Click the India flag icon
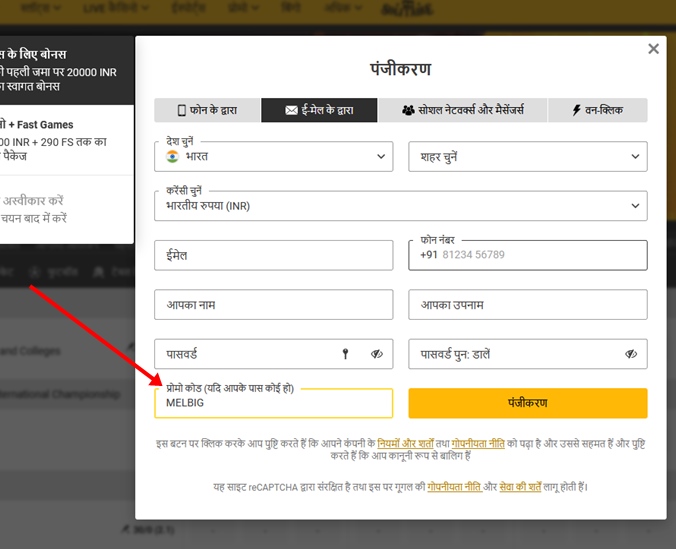The width and height of the screenshot is (676, 549). click(x=172, y=157)
